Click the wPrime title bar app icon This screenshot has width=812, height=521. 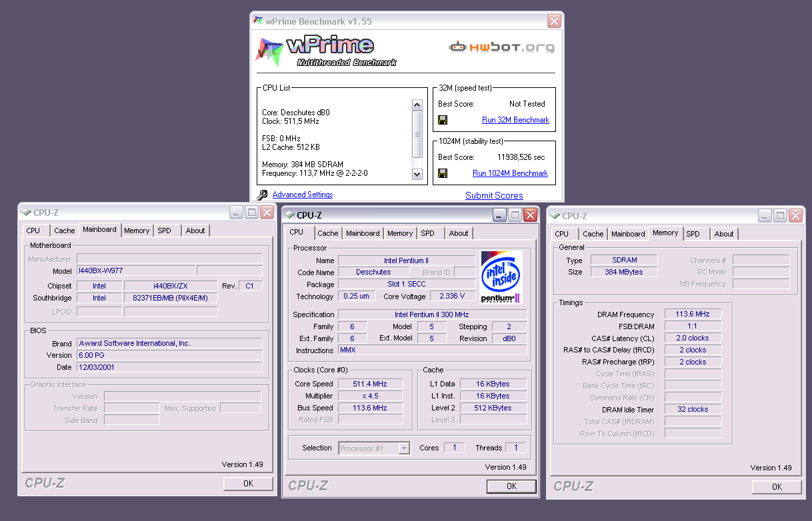tap(258, 21)
